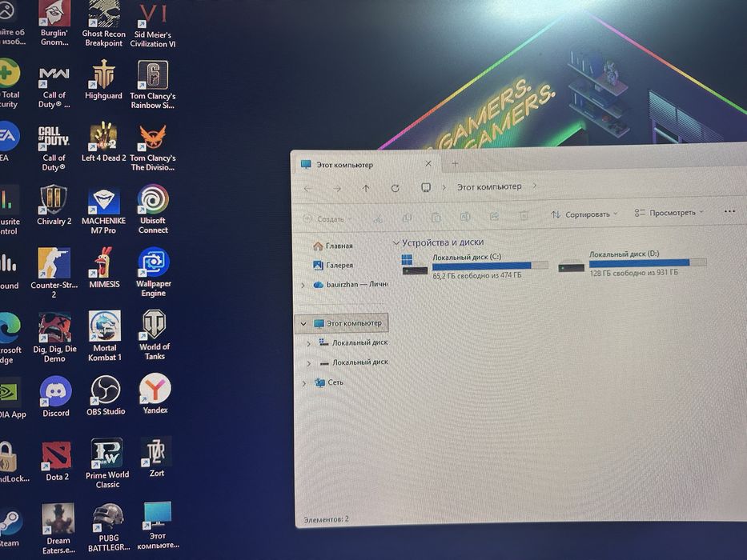Open Dream Eaters desktop icon
The width and height of the screenshot is (747, 560).
(58, 529)
